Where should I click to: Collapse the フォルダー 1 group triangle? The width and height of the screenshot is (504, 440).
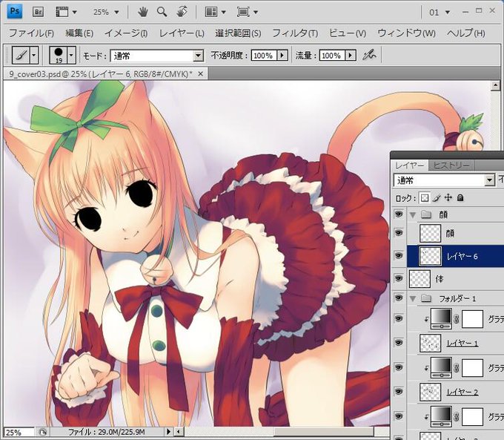tap(413, 299)
